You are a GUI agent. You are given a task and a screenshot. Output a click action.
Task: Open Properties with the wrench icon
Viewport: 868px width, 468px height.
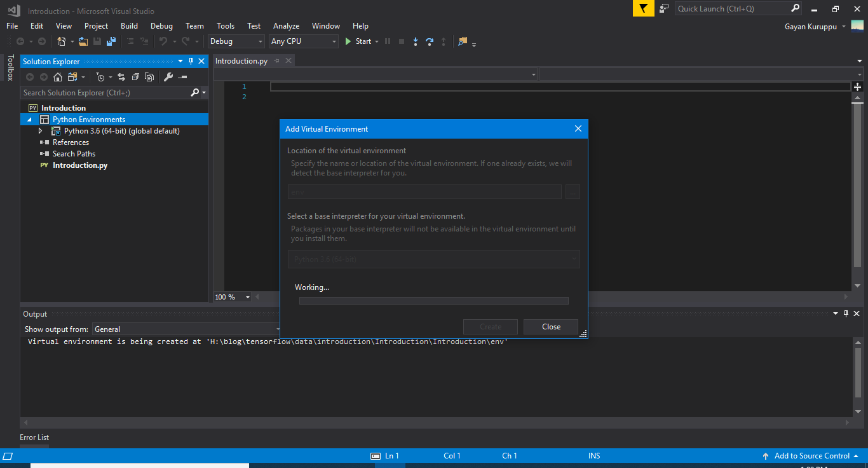[169, 77]
